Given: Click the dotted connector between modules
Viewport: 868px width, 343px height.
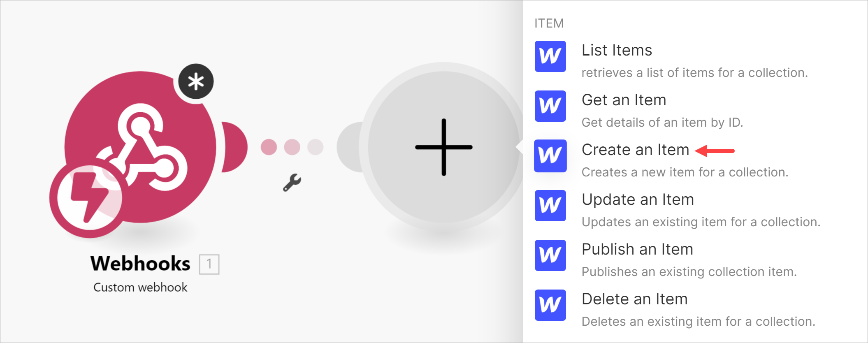Looking at the screenshot, I should 292,147.
